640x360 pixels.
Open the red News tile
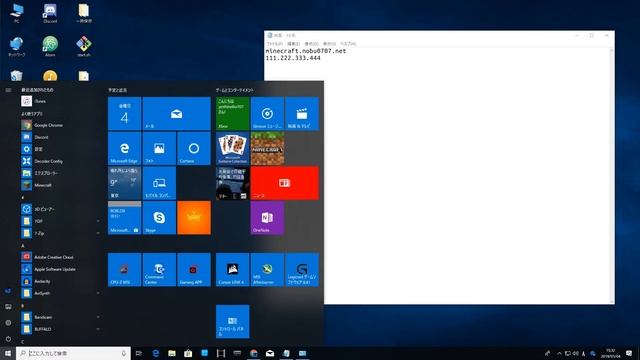pyautogui.click(x=284, y=183)
